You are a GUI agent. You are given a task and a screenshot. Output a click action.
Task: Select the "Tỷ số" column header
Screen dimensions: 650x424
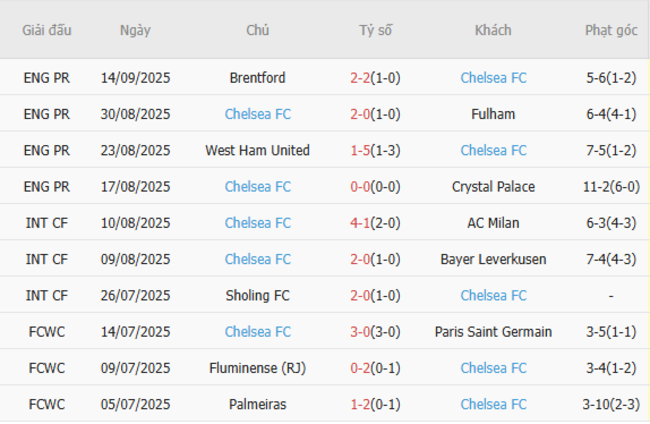point(376,30)
